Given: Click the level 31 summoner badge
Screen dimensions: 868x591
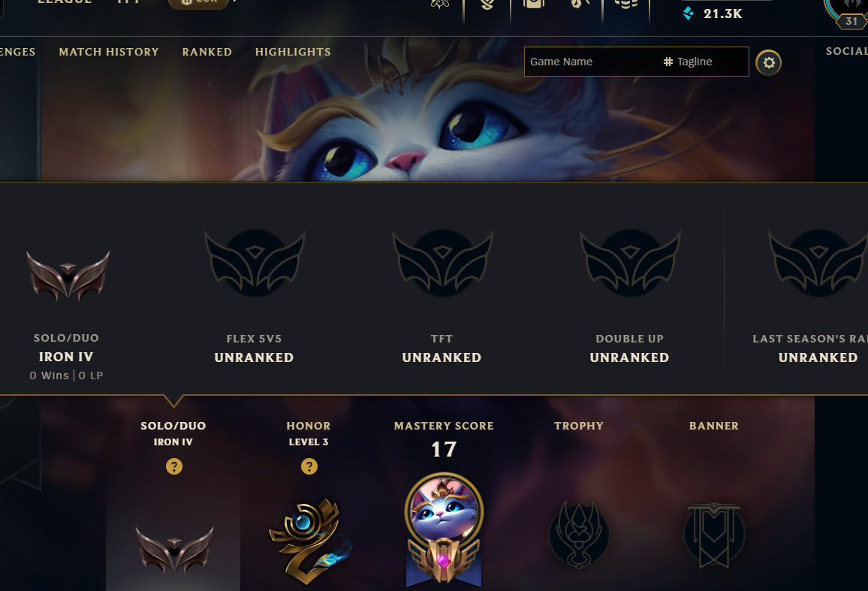Looking at the screenshot, I should [x=850, y=21].
